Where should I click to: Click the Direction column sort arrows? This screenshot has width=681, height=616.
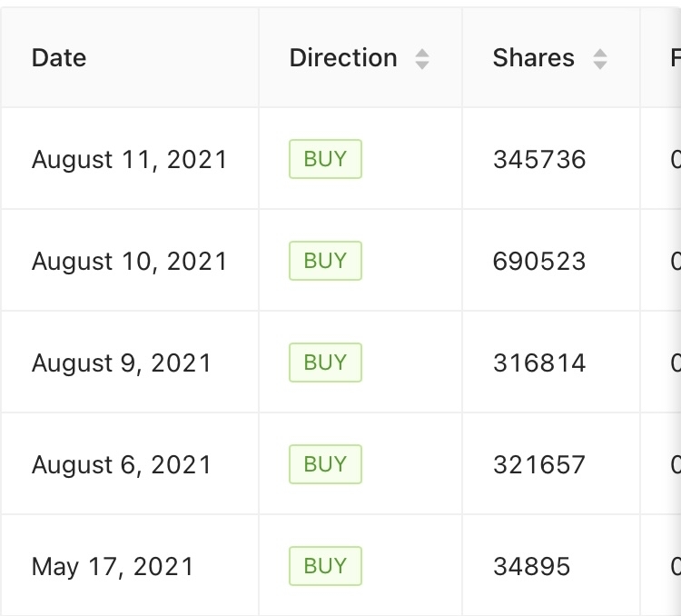422,59
